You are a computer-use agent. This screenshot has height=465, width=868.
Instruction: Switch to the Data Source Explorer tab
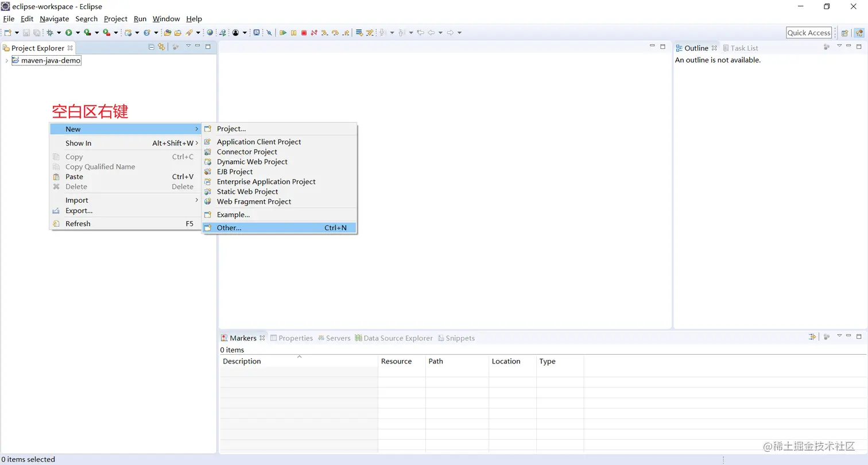(x=394, y=338)
